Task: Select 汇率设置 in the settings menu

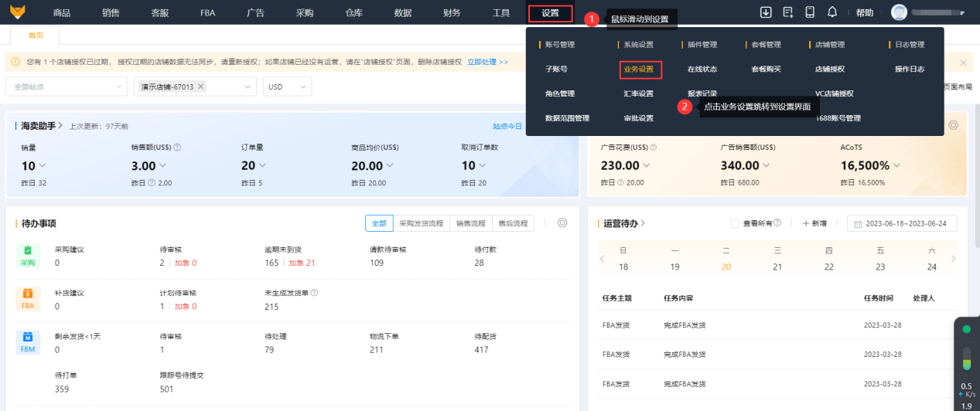Action: [639, 93]
